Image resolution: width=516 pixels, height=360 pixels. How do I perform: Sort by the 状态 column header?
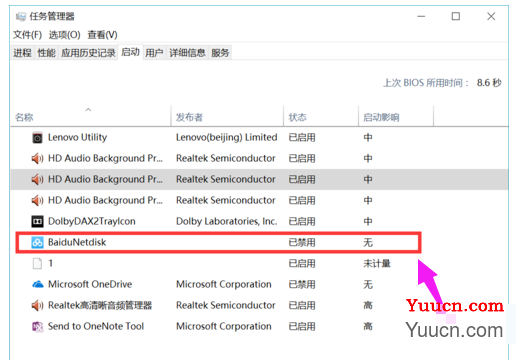pyautogui.click(x=321, y=116)
